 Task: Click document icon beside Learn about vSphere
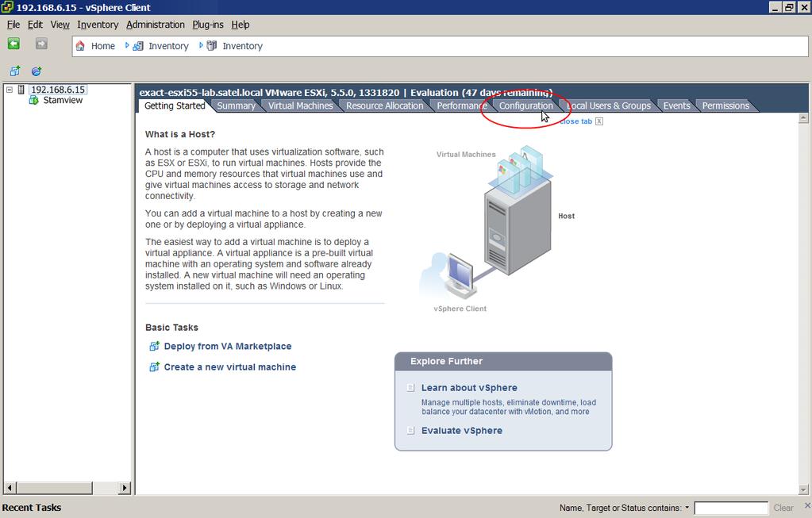point(410,388)
